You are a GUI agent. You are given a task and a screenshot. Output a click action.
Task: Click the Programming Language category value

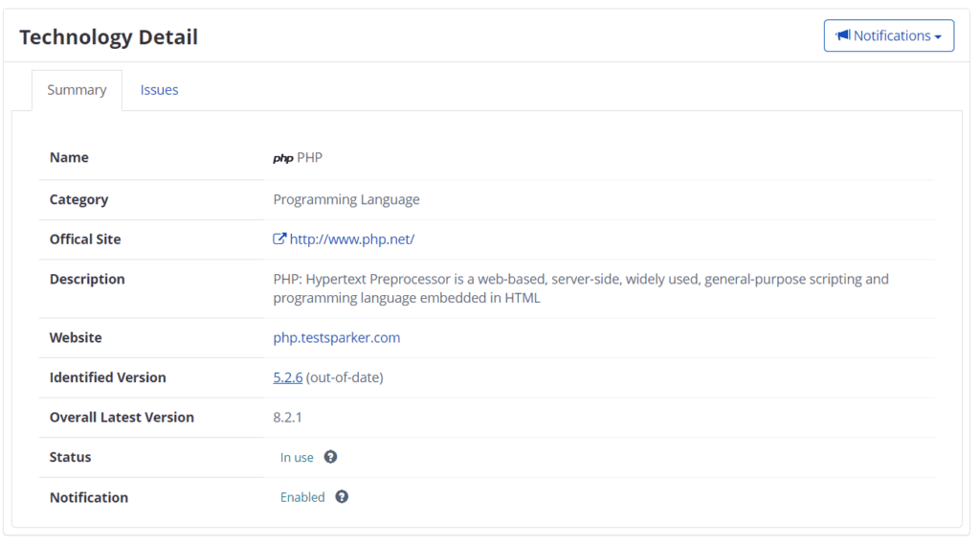pos(346,199)
